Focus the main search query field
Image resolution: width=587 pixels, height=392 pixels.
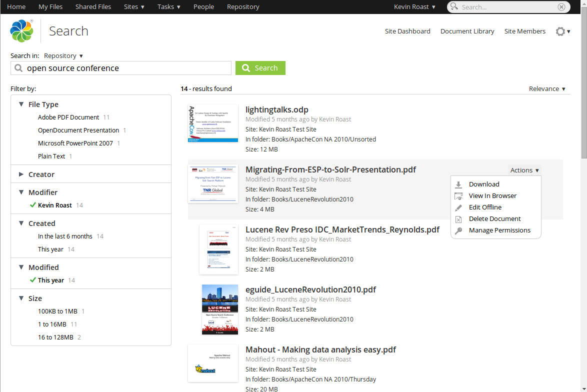coord(121,68)
